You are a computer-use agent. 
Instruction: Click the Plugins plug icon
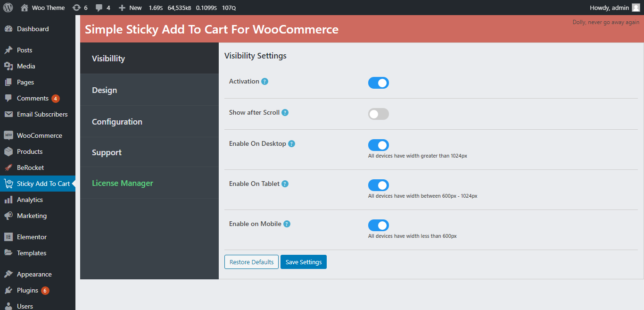coord(8,290)
